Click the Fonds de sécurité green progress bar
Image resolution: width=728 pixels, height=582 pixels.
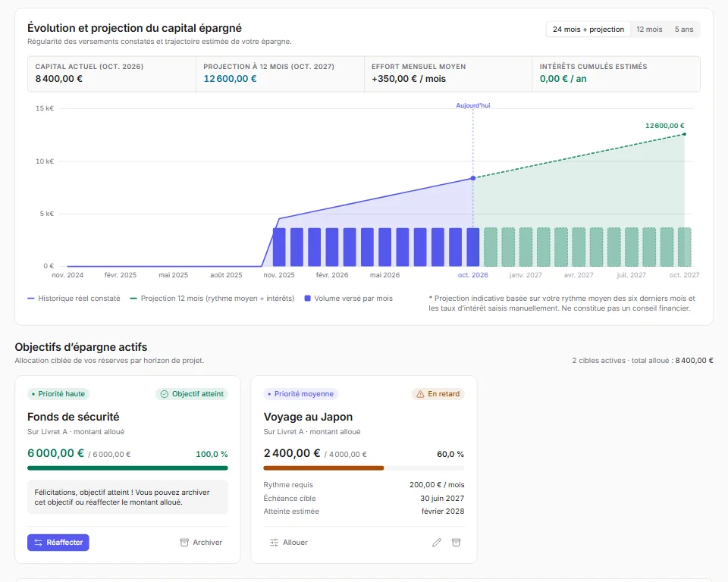pos(127,468)
